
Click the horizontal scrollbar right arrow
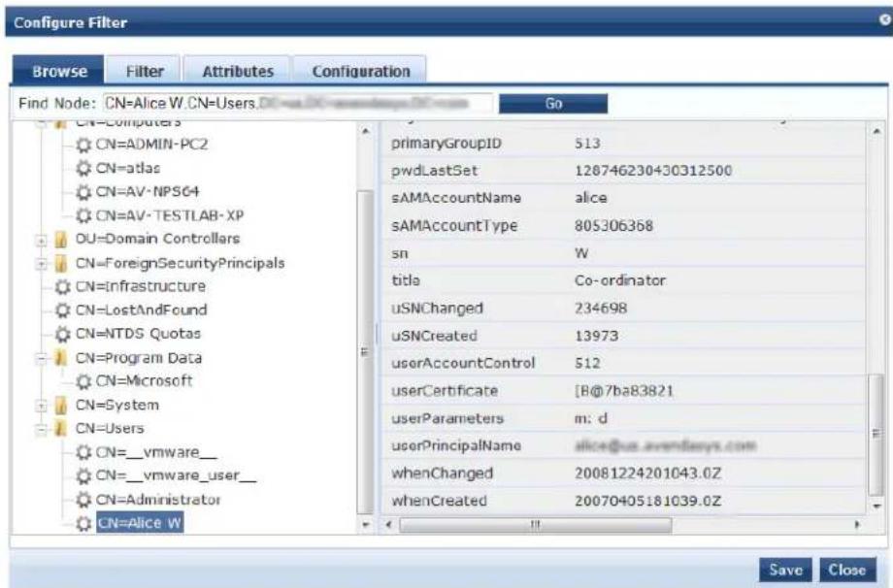click(857, 524)
